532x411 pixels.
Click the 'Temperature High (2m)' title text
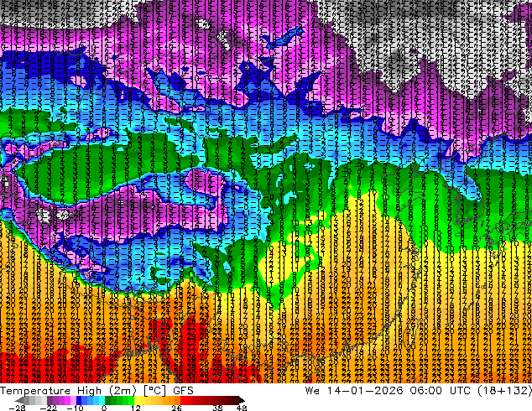pos(68,391)
